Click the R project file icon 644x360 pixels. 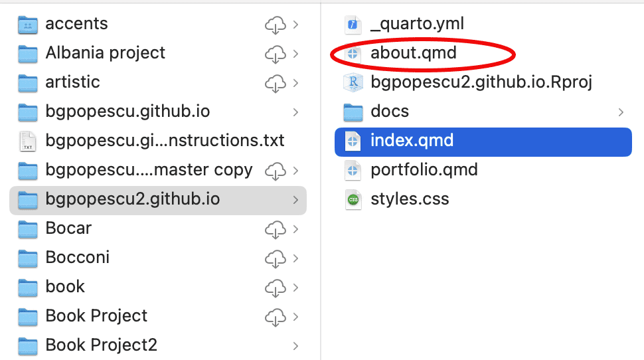[353, 82]
